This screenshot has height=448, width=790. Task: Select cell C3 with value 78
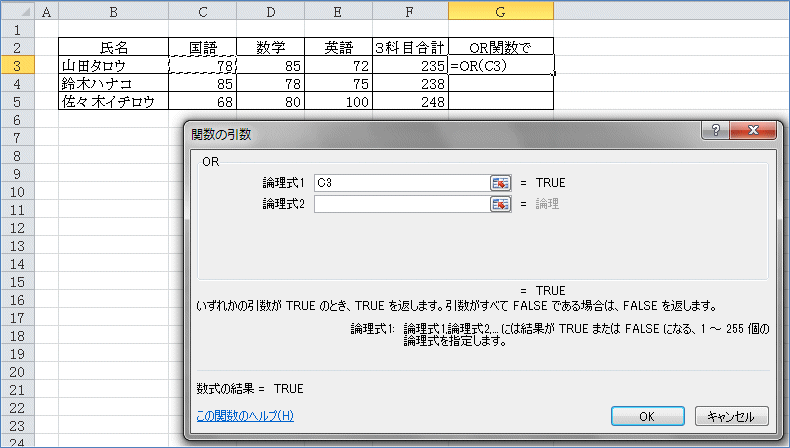click(x=203, y=66)
